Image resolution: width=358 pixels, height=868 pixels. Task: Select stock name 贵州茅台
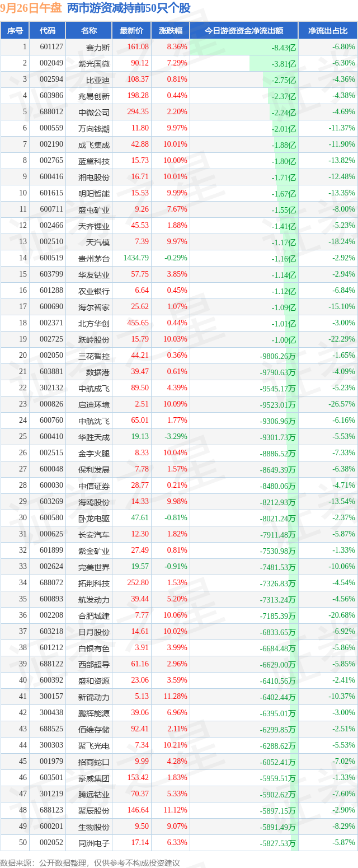[x=94, y=258]
